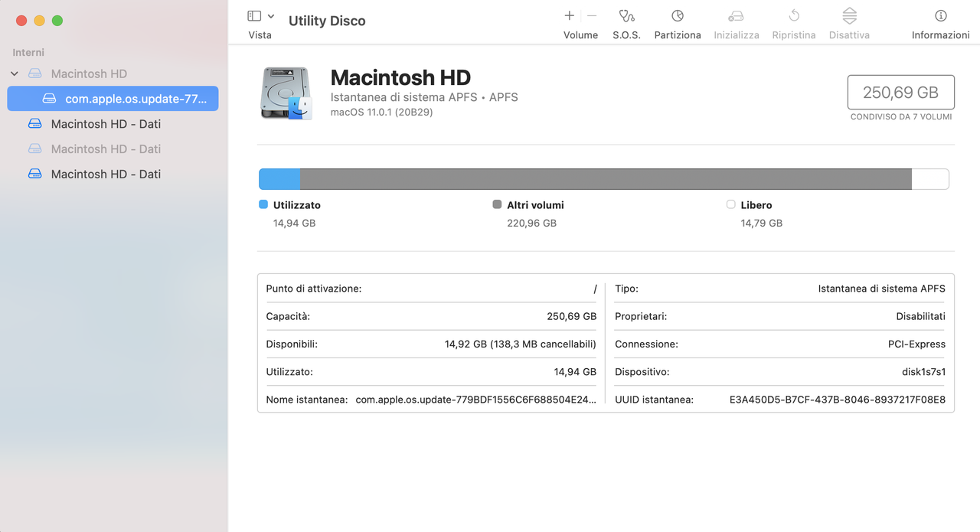Add a volume with the plus icon
Viewport: 980px width, 532px height.
pyautogui.click(x=569, y=15)
